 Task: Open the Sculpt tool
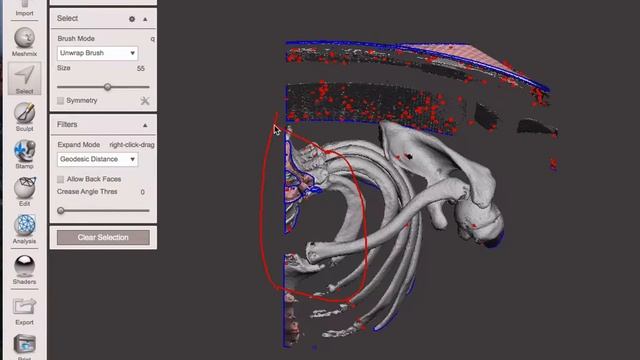(24, 117)
